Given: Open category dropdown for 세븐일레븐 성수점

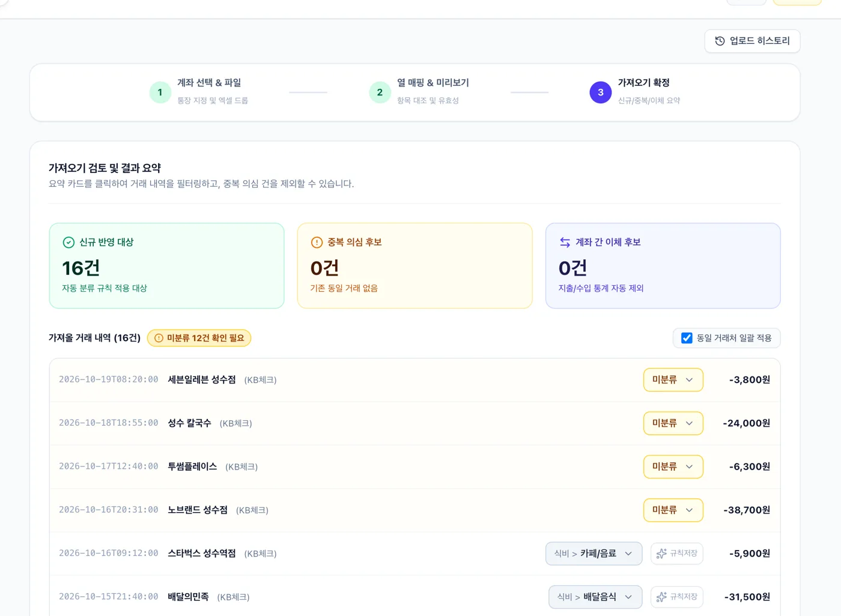Looking at the screenshot, I should 673,379.
